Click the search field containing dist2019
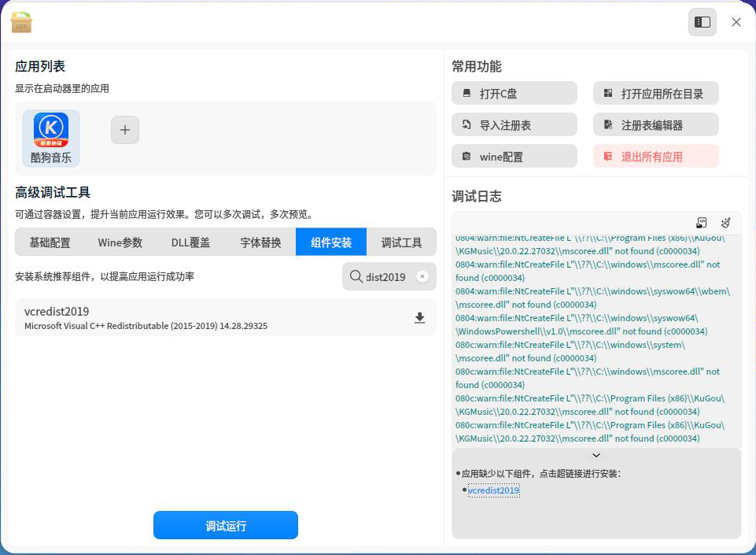Screen dimensions: 756x555 click(x=389, y=276)
